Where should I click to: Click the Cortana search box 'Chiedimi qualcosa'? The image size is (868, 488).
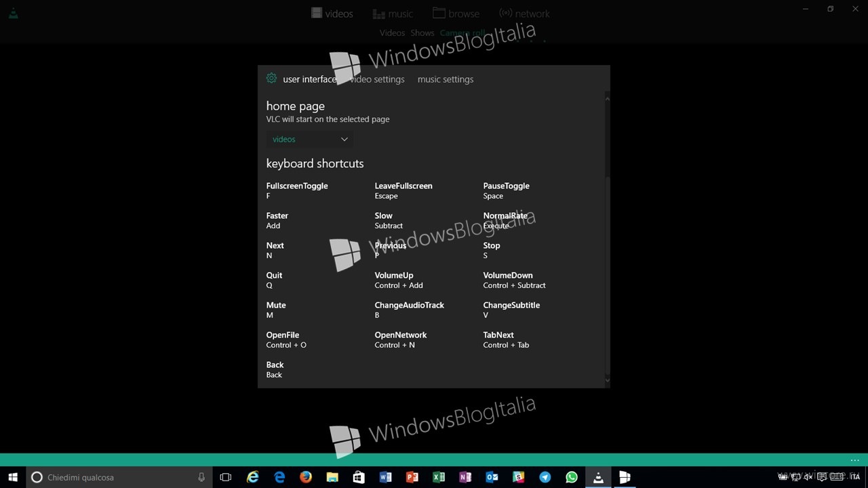pos(119,477)
